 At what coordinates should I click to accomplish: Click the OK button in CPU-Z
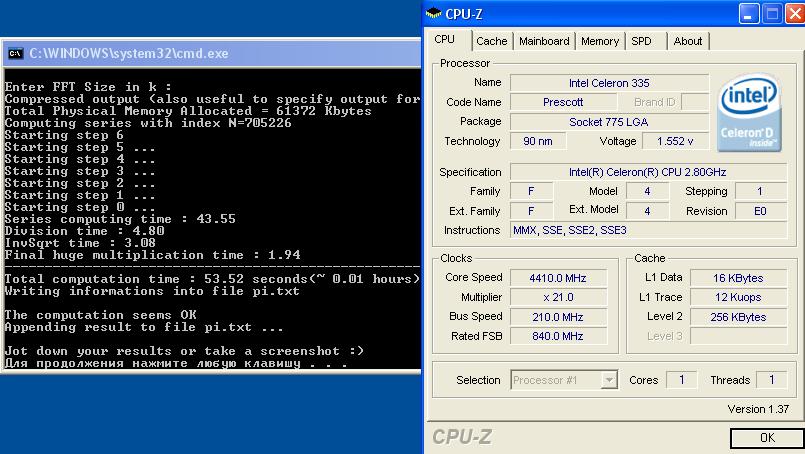[x=767, y=438]
